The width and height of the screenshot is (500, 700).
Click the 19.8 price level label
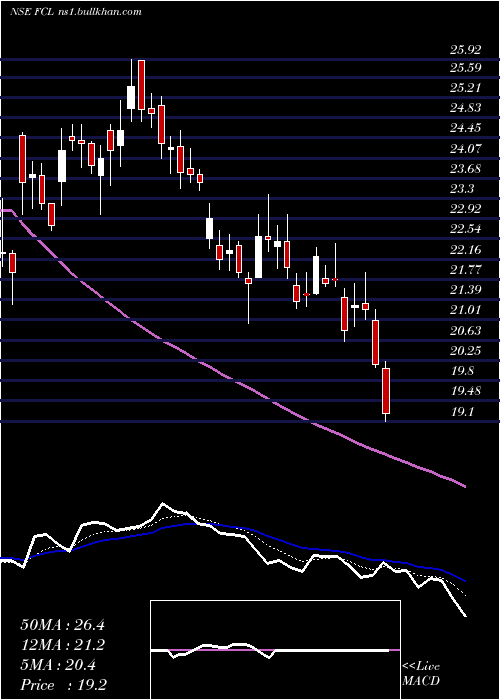click(462, 371)
